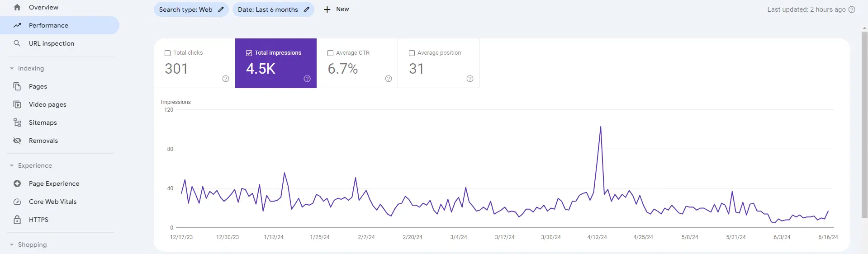Select the Average CTR 6.7% card
The image size is (868, 254).
[357, 63]
